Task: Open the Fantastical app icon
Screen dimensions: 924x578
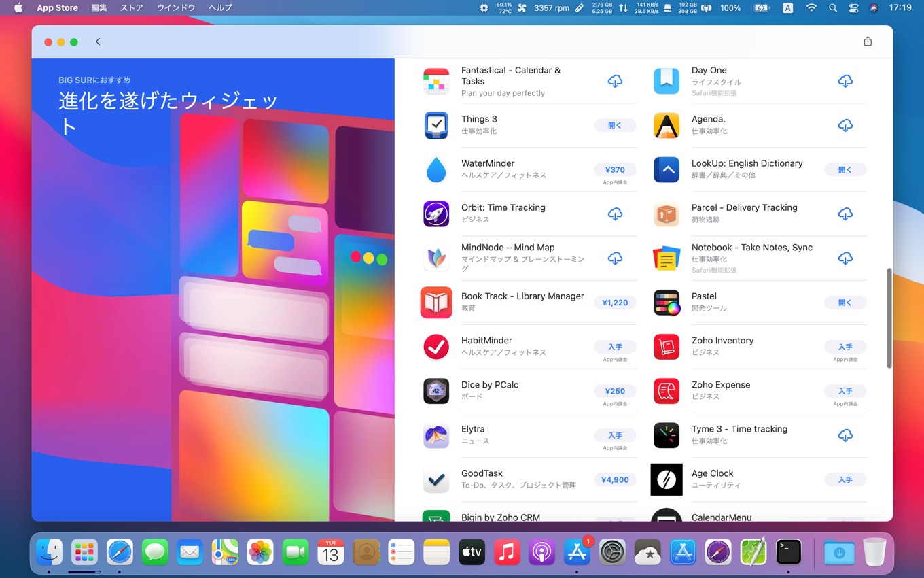Action: (x=436, y=81)
